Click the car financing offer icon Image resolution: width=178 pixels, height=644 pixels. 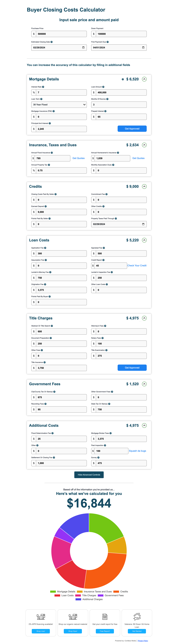(x=41, y=617)
